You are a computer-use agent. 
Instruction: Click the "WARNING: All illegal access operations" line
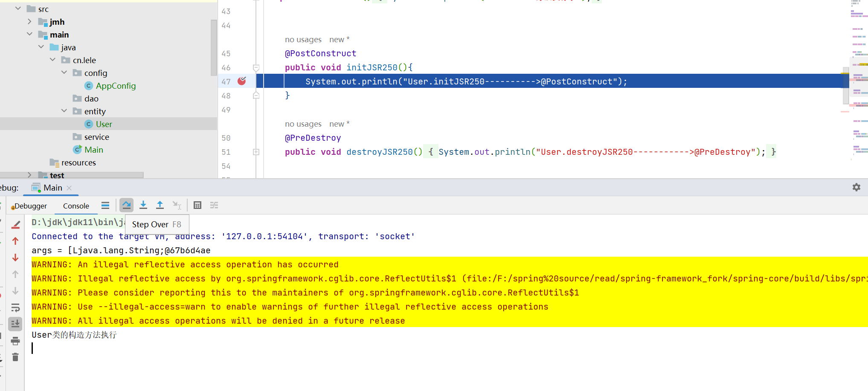[218, 321]
